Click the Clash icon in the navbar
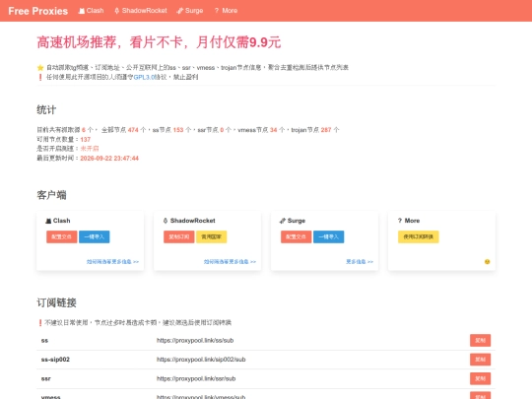Image resolution: width=532 pixels, height=399 pixels. click(82, 11)
